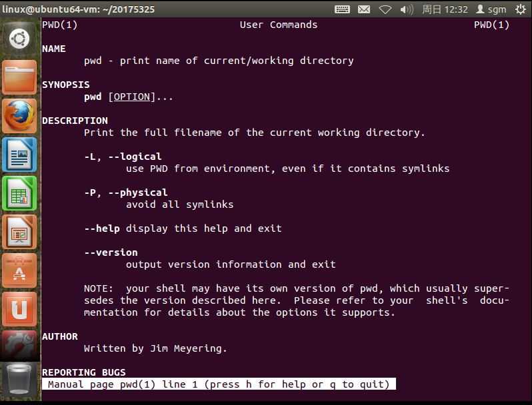Open the Trash bin in launcher
The width and height of the screenshot is (532, 405).
(x=19, y=380)
